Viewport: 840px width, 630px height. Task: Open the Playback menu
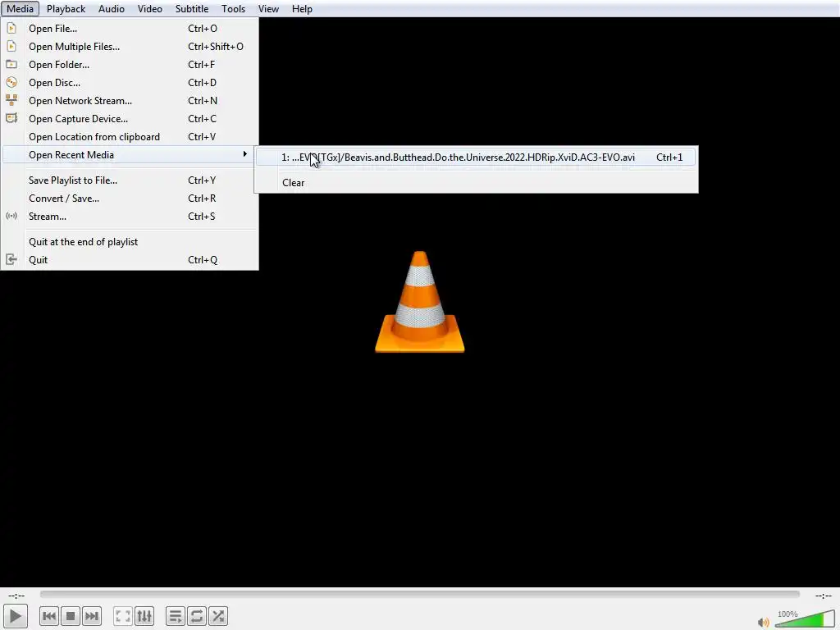(x=66, y=8)
